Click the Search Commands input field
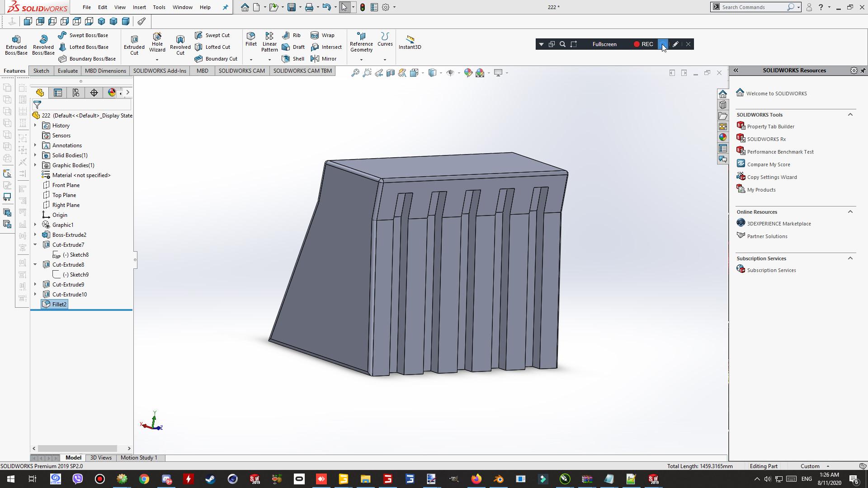This screenshot has width=868, height=488. pos(750,7)
